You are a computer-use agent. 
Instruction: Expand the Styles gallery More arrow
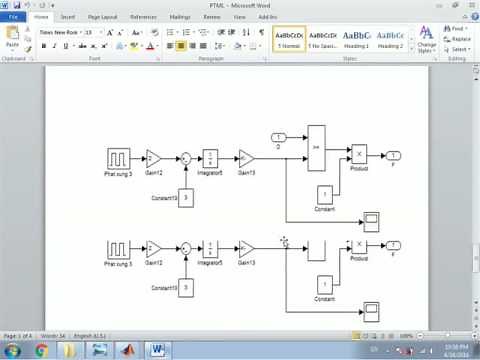411,49
